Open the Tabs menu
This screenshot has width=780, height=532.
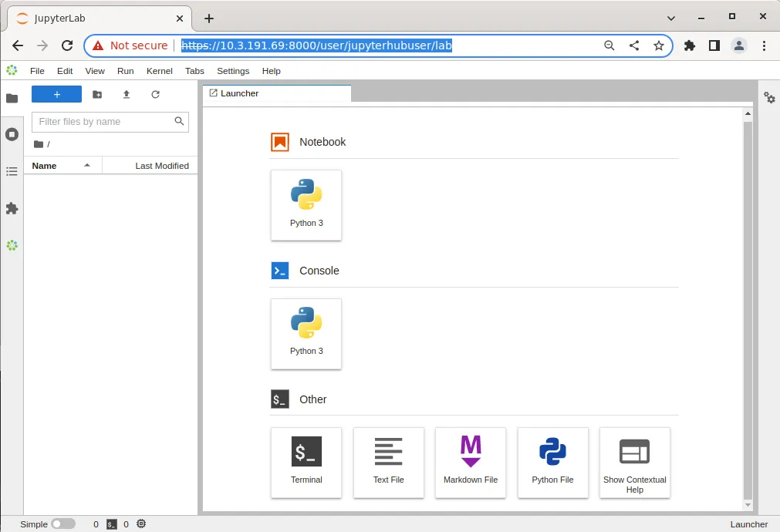pos(194,71)
